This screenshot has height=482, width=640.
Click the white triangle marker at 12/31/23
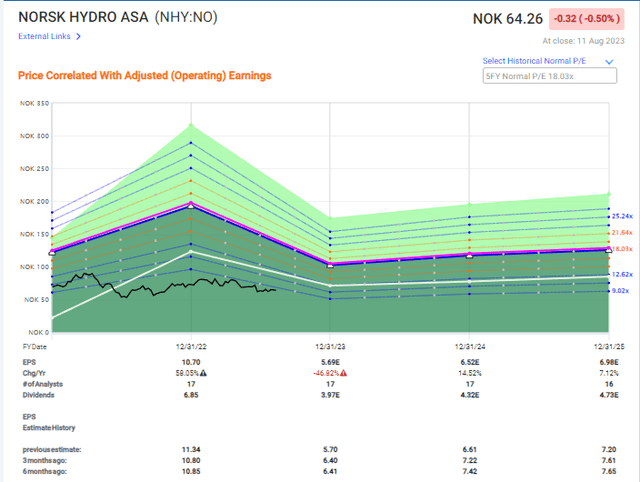tap(330, 265)
